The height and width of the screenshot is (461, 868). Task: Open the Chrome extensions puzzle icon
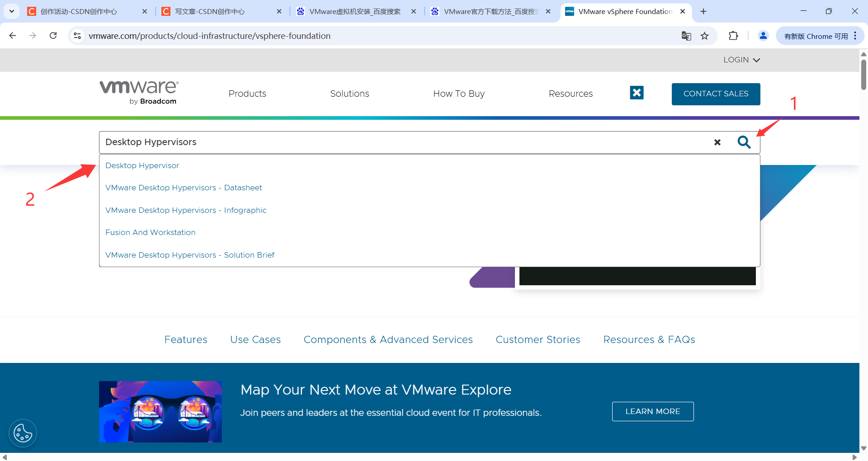click(733, 36)
